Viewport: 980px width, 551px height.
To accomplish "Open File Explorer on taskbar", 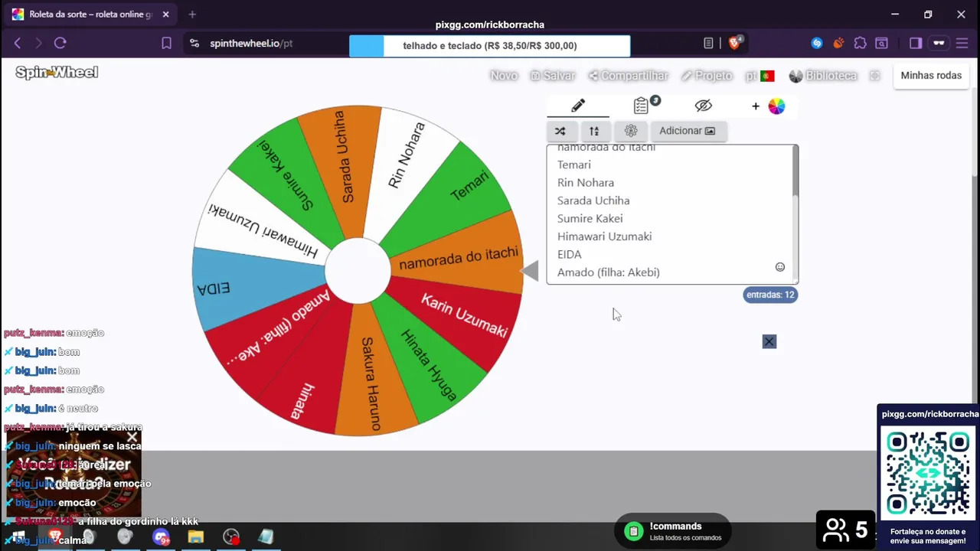I will (195, 537).
